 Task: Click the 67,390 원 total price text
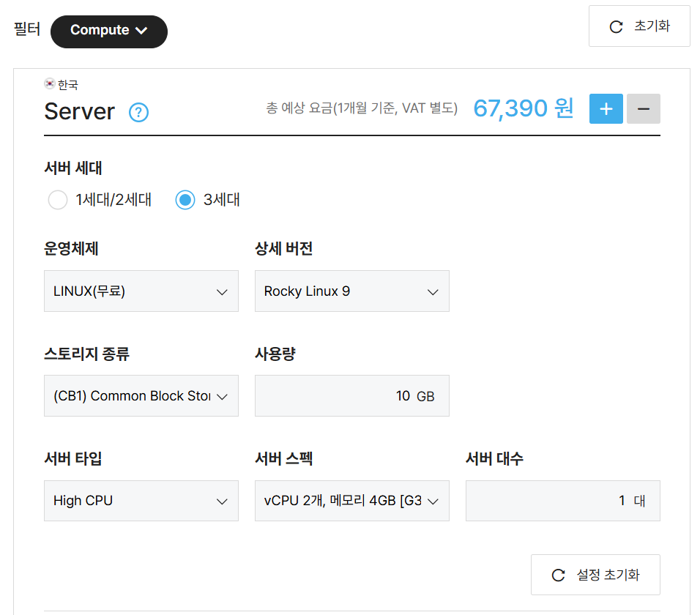524,108
